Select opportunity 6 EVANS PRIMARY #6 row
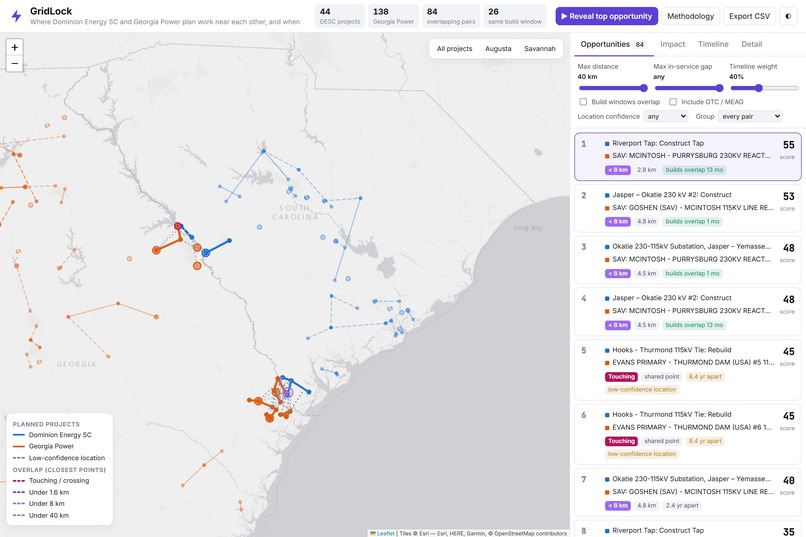The width and height of the screenshot is (806, 537). [688, 434]
